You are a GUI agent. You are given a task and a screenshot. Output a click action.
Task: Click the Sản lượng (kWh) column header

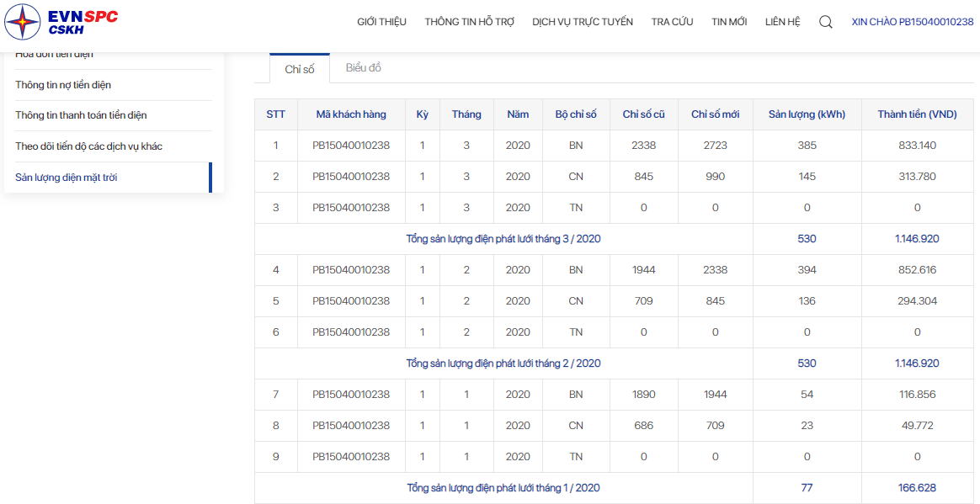807,114
